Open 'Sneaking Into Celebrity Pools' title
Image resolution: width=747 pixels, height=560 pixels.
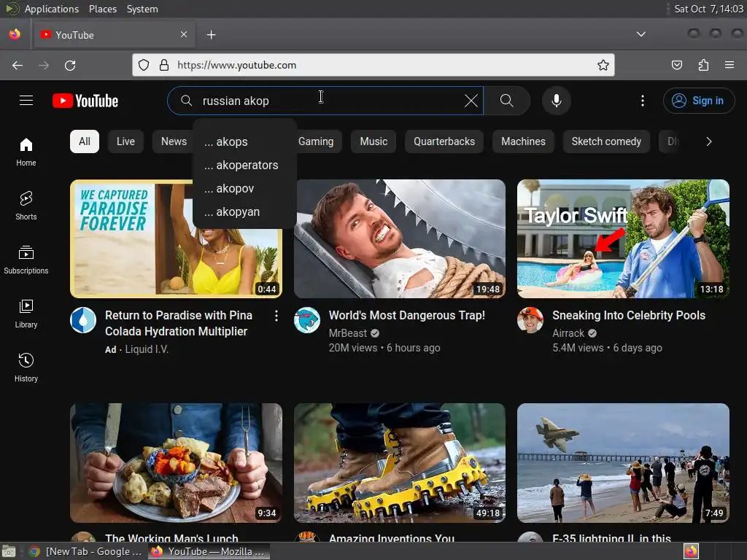(628, 315)
